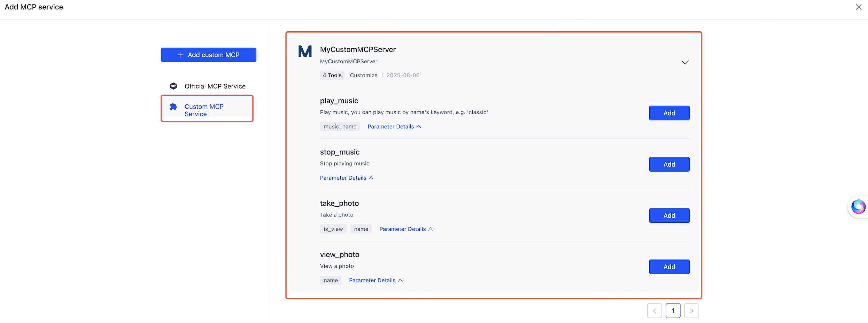Screen dimensions: 868x323
Task: Add the take_photo tool
Action: [x=669, y=215]
